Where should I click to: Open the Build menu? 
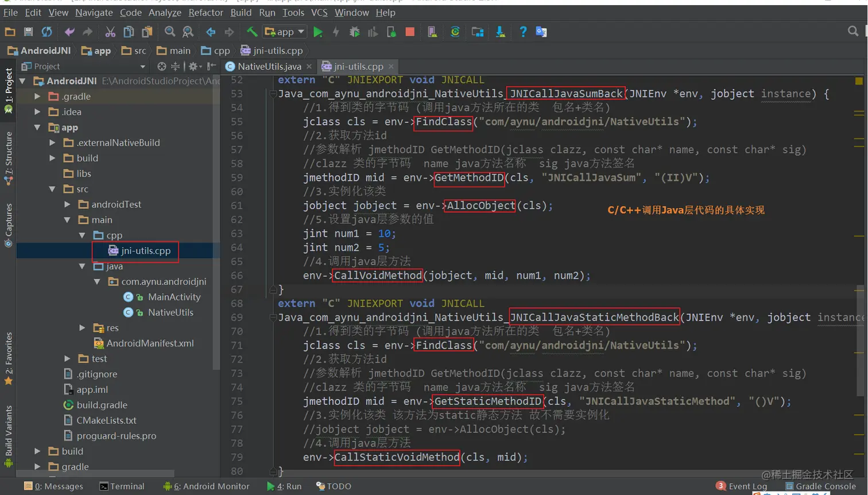pyautogui.click(x=241, y=13)
